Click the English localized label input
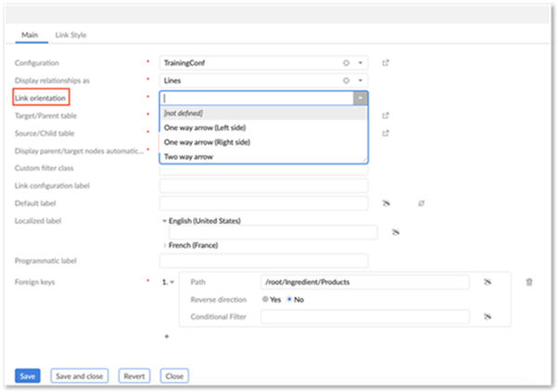The height and width of the screenshot is (392, 558). tap(272, 232)
